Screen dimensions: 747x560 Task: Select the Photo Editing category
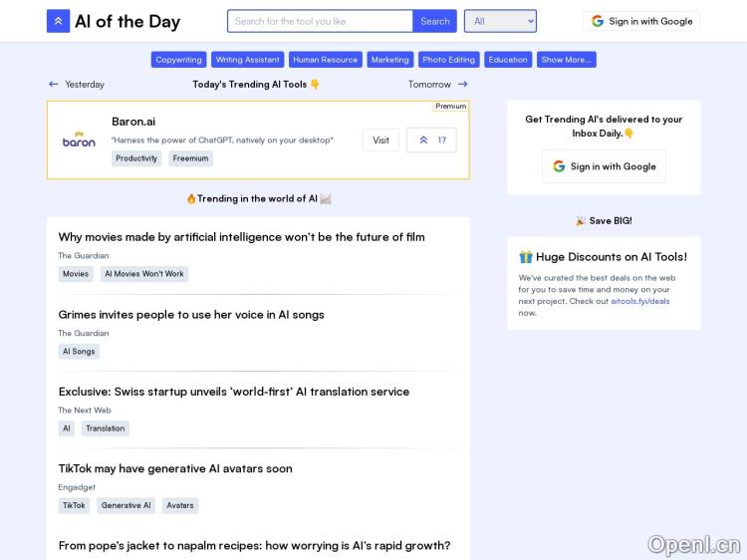pyautogui.click(x=448, y=60)
